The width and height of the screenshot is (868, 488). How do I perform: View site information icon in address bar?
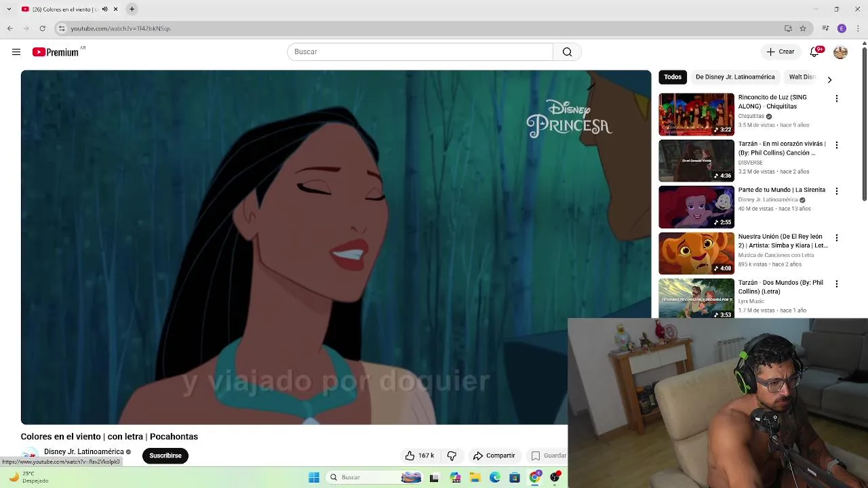click(62, 28)
